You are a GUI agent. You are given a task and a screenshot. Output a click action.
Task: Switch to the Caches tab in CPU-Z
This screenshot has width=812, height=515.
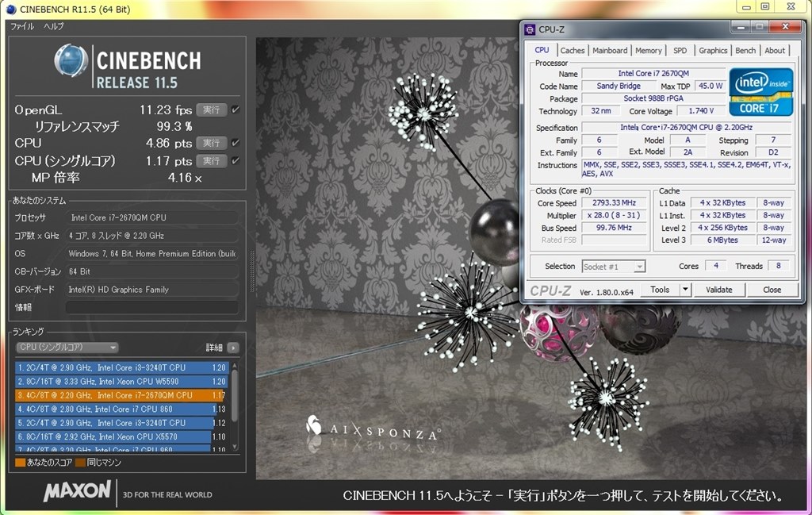click(573, 50)
